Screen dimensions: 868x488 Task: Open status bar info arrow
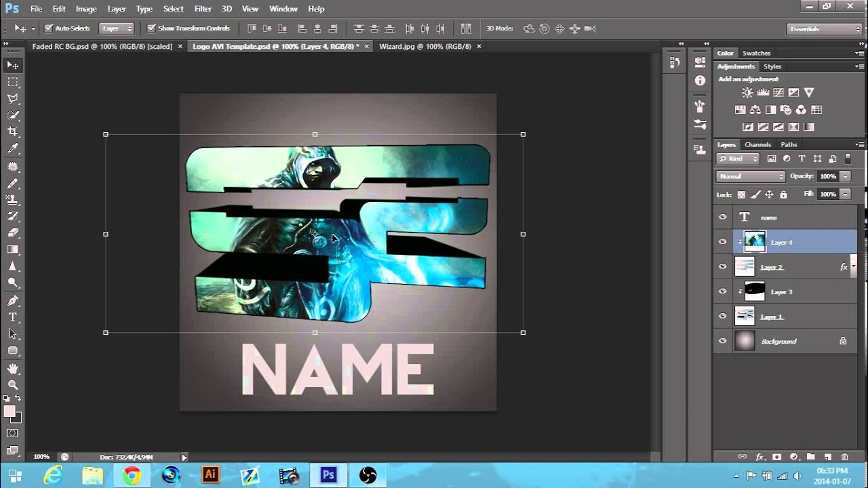coord(184,457)
